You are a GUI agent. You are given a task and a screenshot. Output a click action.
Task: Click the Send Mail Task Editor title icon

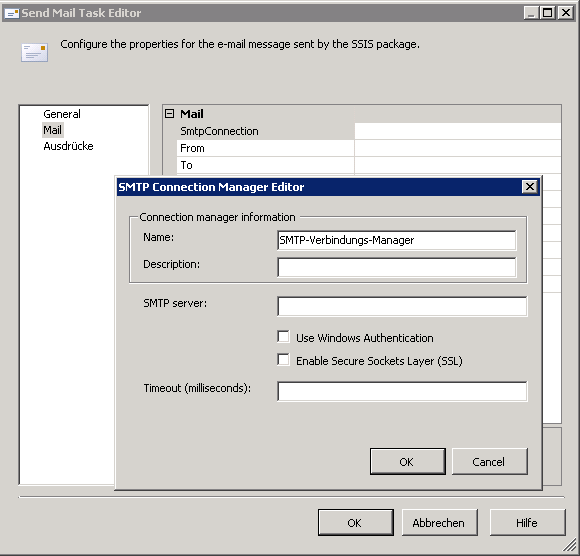[11, 13]
